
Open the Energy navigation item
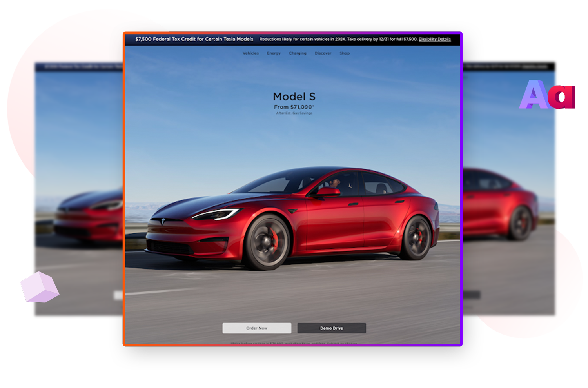[x=274, y=53]
